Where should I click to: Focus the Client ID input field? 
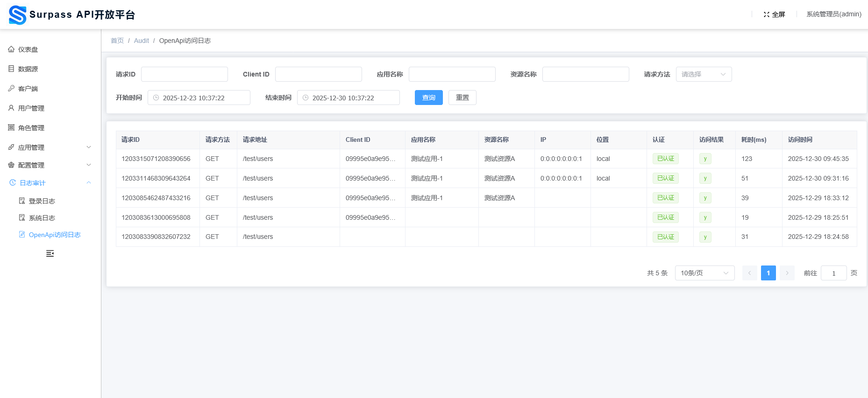[x=319, y=74]
